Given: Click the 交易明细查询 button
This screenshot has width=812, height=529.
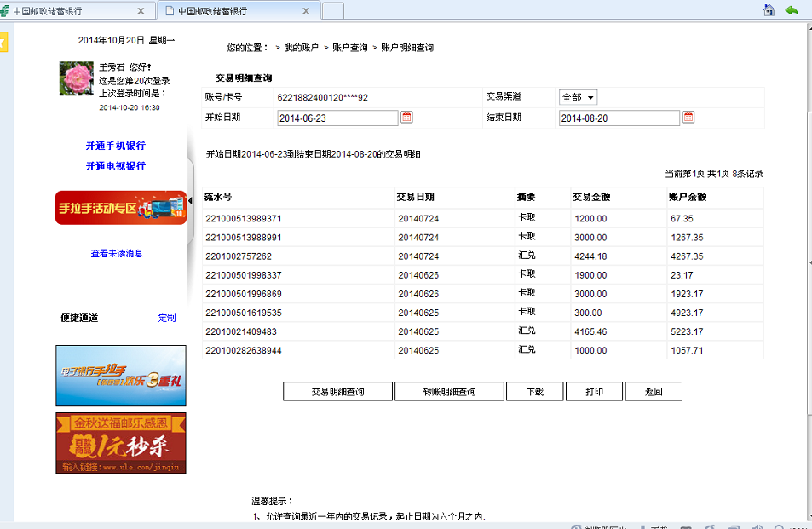Looking at the screenshot, I should coord(337,392).
